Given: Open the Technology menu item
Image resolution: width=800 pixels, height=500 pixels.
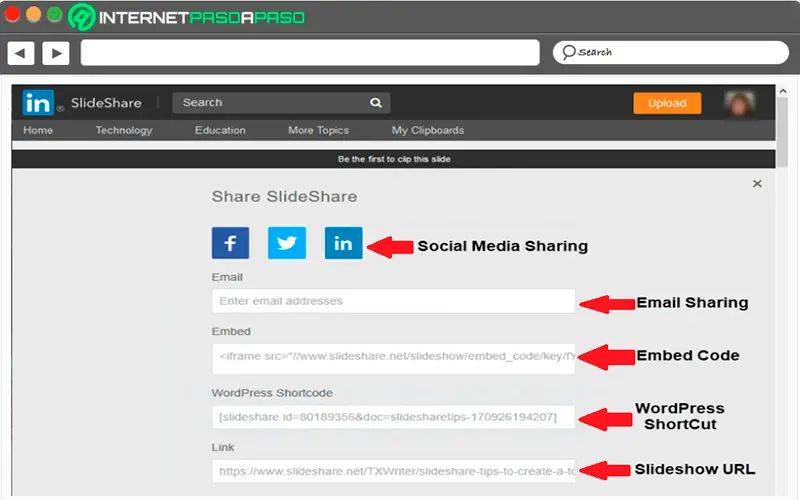Looking at the screenshot, I should (124, 130).
